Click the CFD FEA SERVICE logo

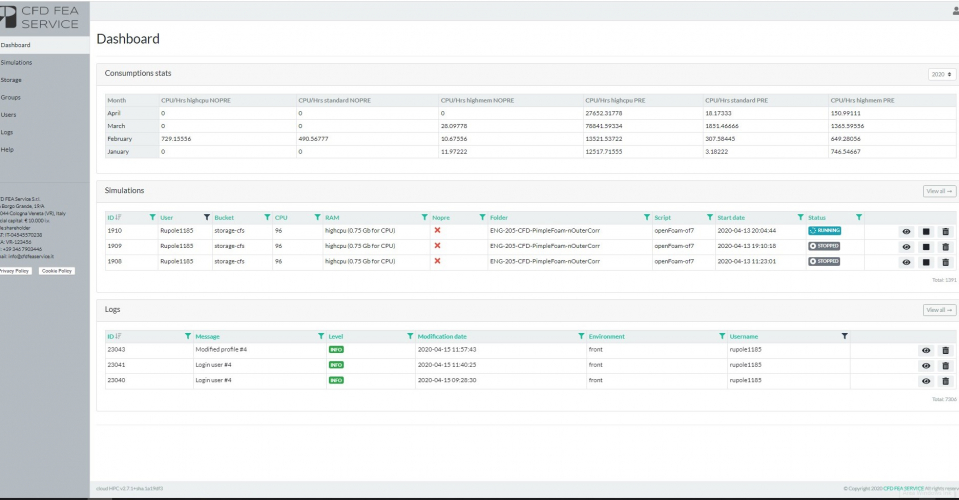40,17
